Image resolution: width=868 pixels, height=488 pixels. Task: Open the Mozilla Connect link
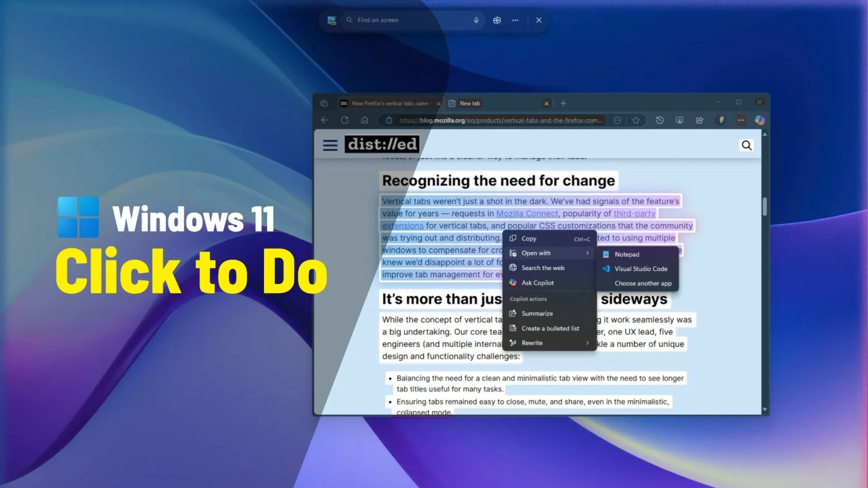click(x=527, y=214)
